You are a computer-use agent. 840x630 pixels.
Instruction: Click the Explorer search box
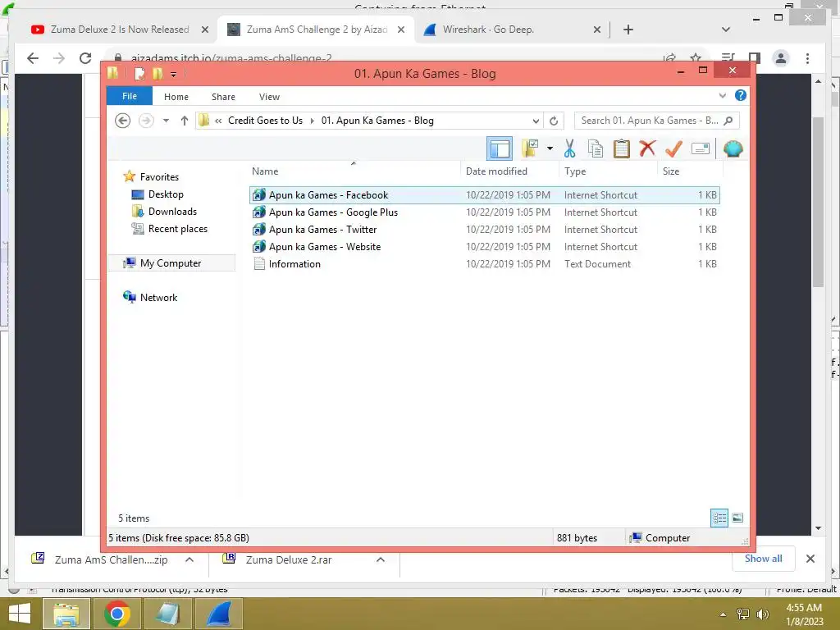[x=657, y=121]
